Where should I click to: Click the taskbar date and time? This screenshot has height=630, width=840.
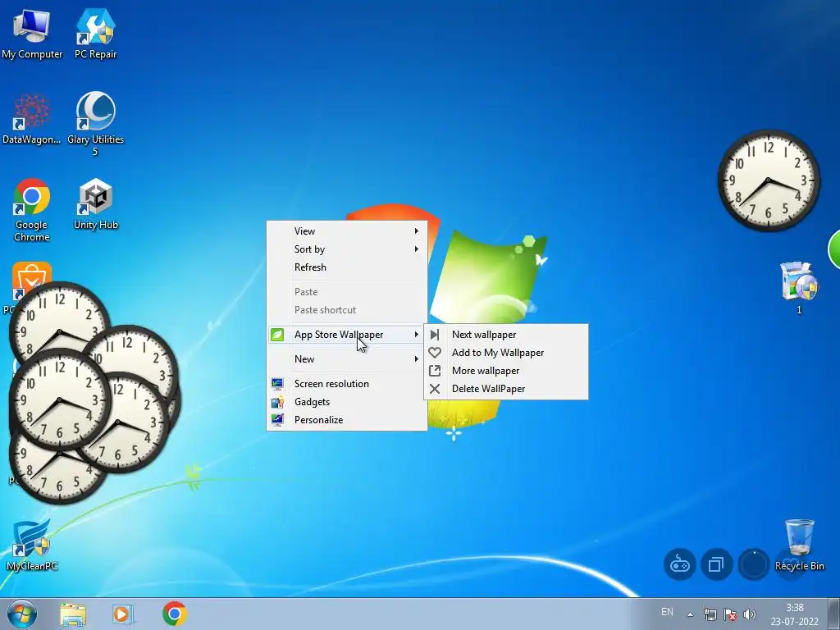click(794, 614)
